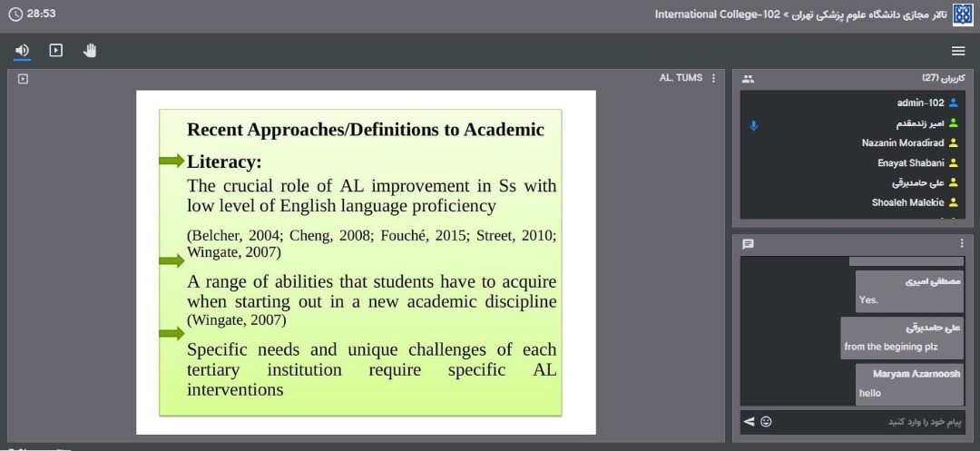The width and height of the screenshot is (980, 451).
Task: Click International College-102 breadcrumb title
Action: click(x=718, y=15)
